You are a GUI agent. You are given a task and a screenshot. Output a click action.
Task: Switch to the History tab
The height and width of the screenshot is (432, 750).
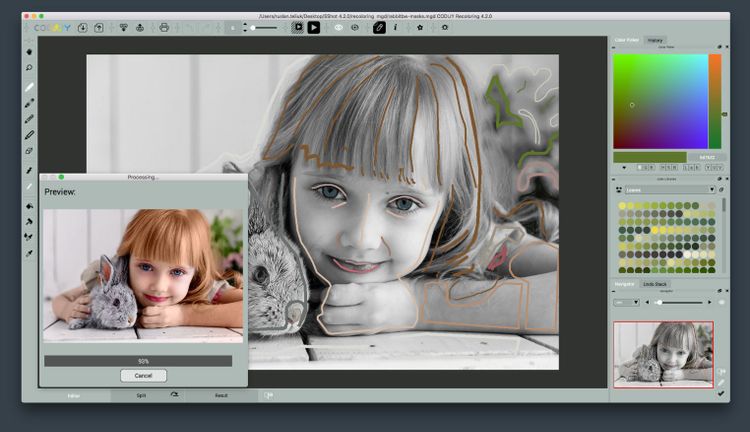(655, 40)
